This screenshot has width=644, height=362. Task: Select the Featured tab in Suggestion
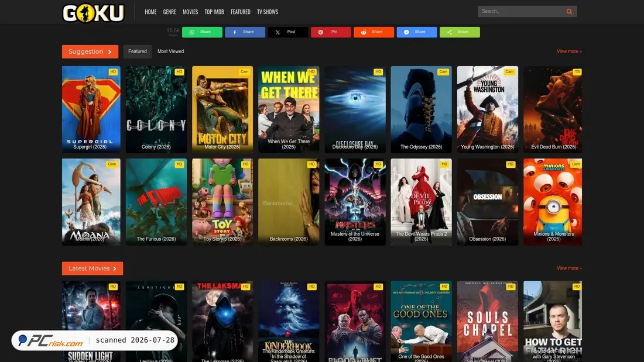(137, 51)
